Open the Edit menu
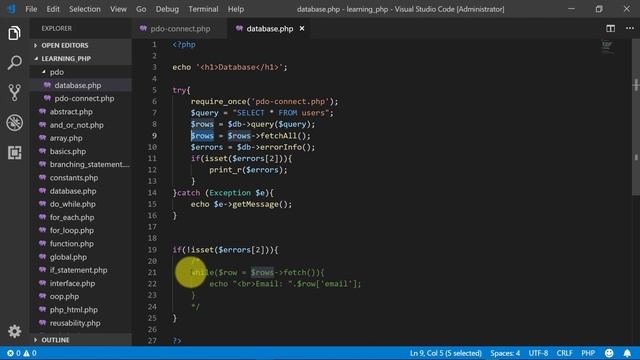This screenshot has width=640, height=360. point(53,9)
